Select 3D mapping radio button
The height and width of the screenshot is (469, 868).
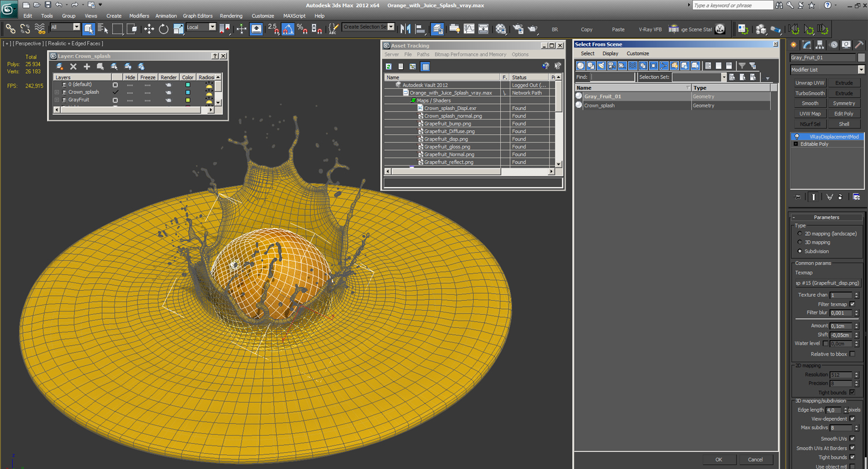(800, 242)
